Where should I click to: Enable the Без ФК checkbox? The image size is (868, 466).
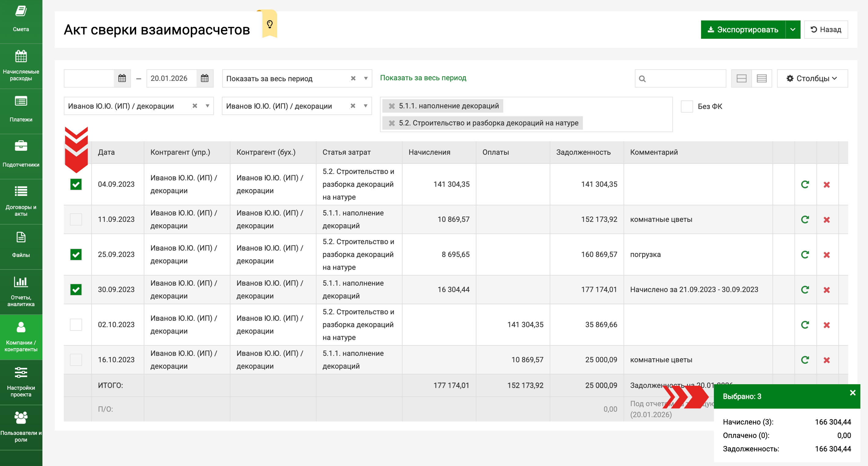pyautogui.click(x=687, y=107)
